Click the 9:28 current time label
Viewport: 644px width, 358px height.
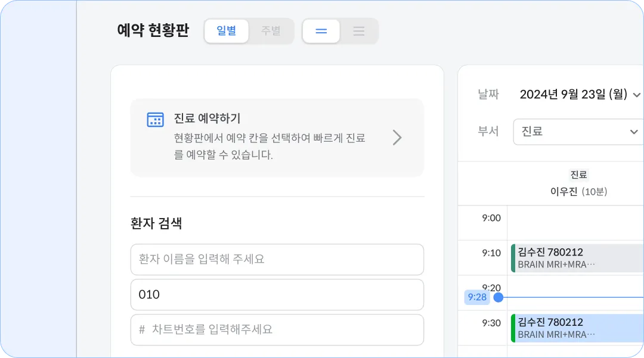click(x=477, y=297)
